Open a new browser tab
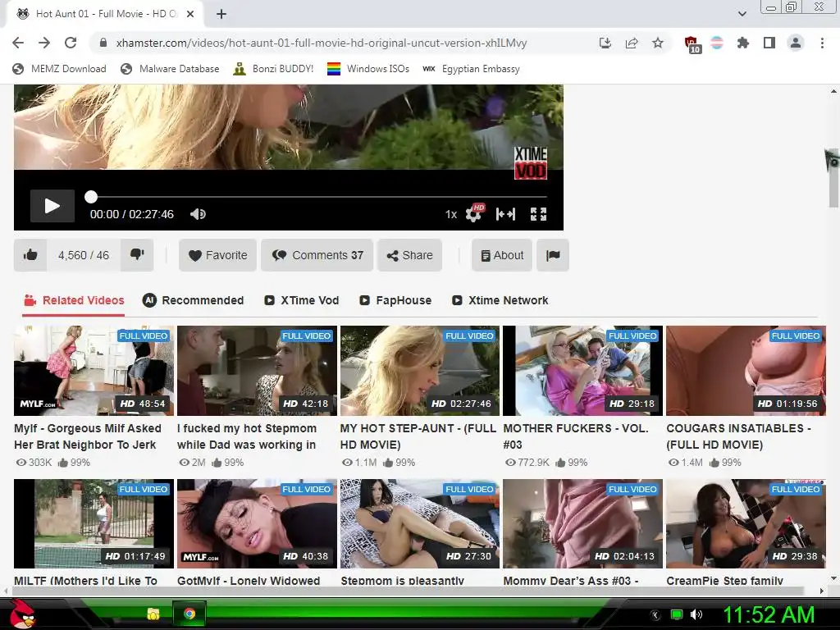 click(221, 14)
